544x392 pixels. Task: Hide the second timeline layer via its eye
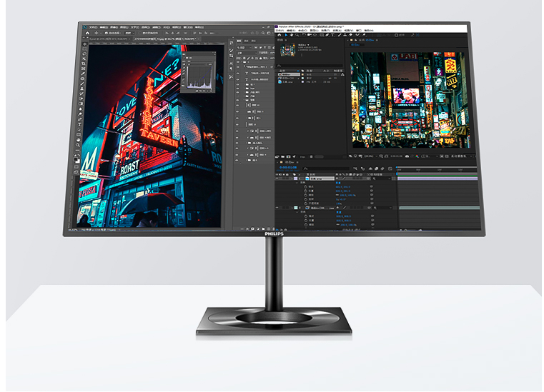(277, 208)
